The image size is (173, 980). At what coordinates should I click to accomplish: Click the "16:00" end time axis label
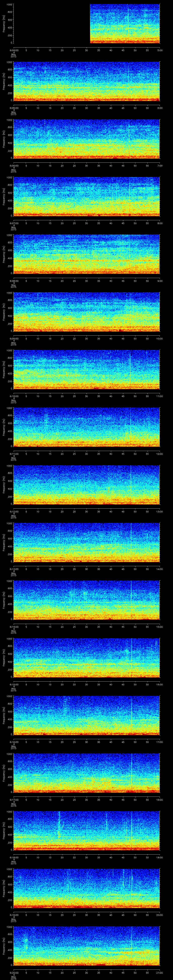point(159,684)
